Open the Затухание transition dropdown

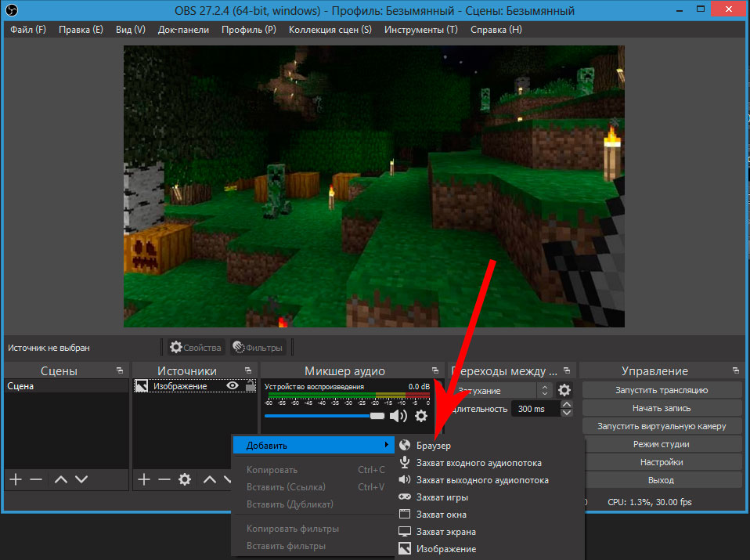[x=503, y=391]
